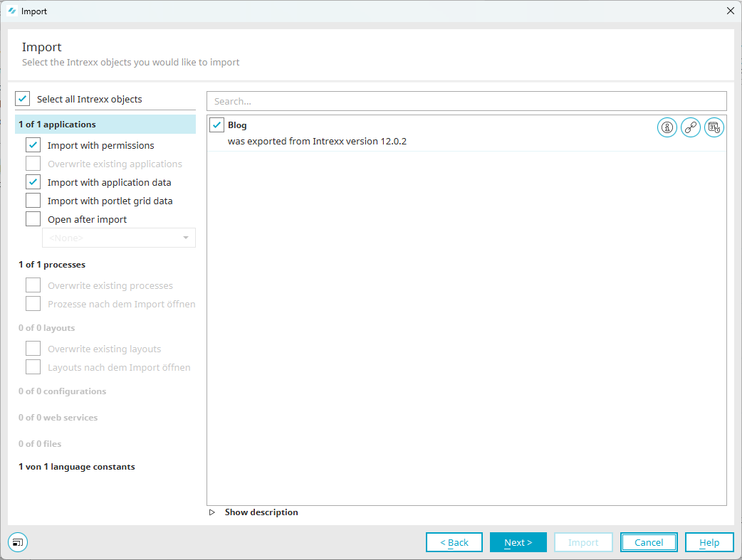
Task: Click the disabled Import button
Action: pos(583,542)
